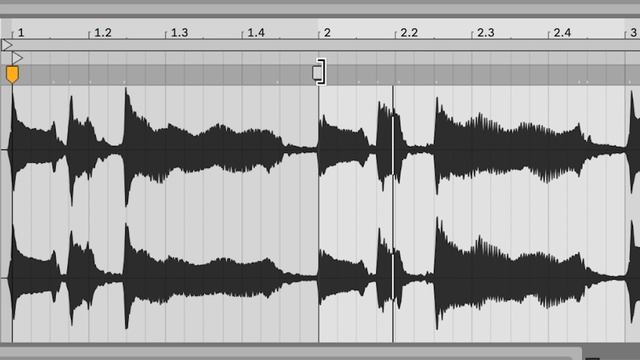Click the ruler at beat 2.2

pyautogui.click(x=409, y=33)
